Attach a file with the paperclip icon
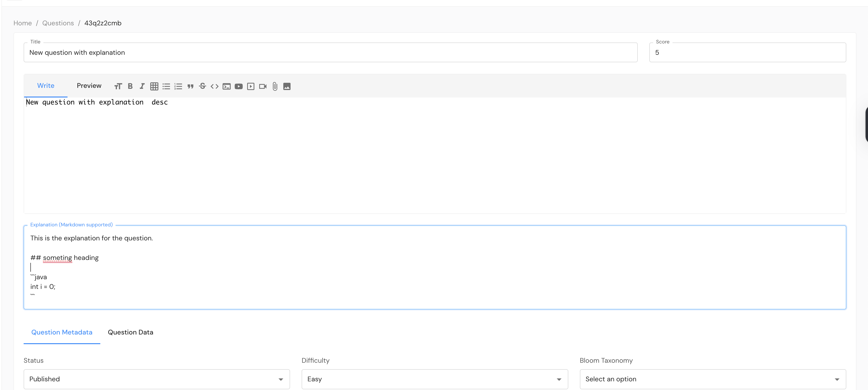 coord(275,86)
